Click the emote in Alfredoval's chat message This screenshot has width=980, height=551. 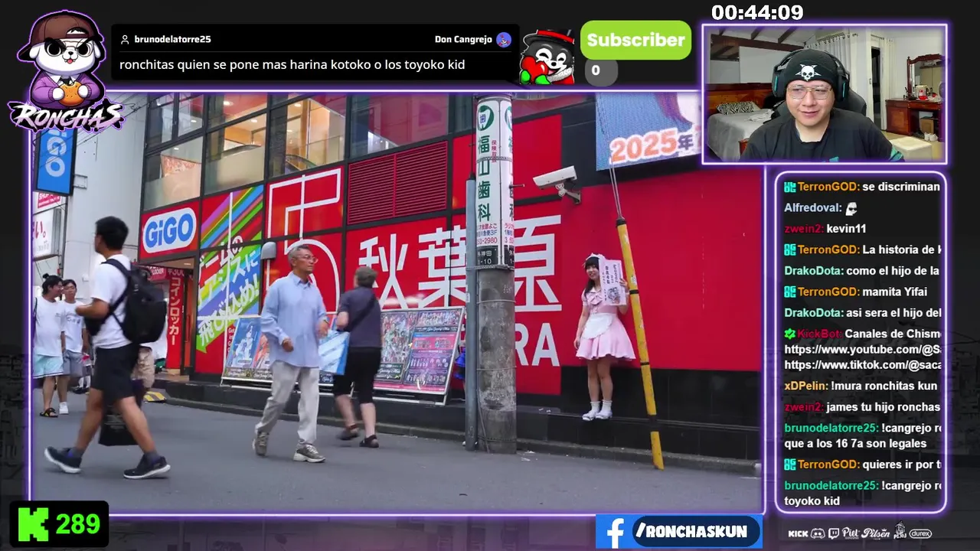pyautogui.click(x=851, y=208)
